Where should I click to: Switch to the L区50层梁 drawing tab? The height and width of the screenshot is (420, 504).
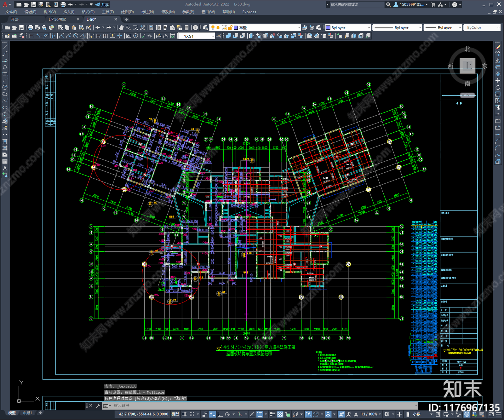[57, 20]
